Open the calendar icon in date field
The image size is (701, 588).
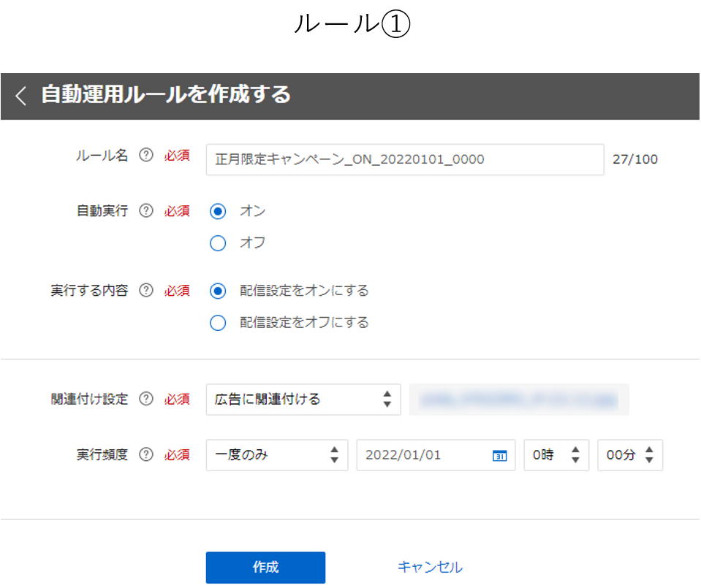500,455
